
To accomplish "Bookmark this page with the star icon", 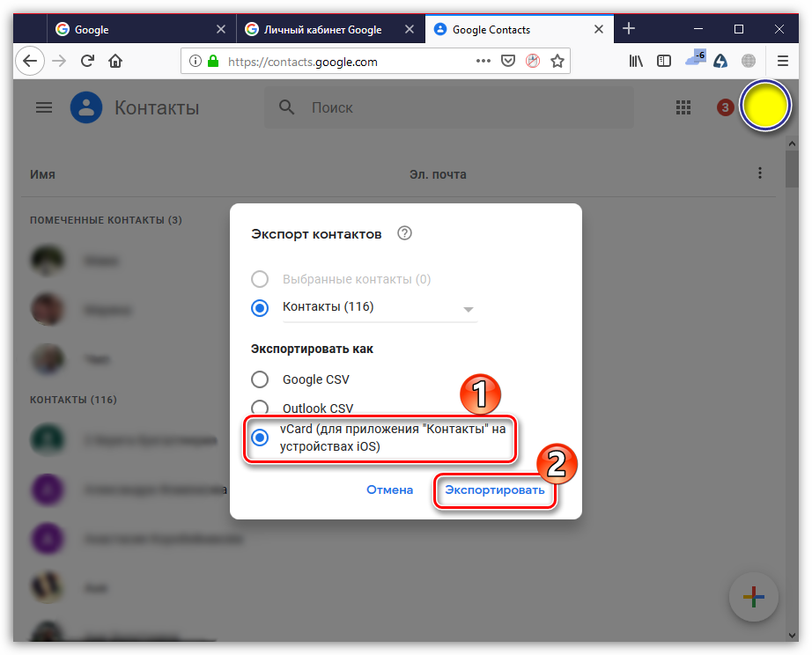I will [557, 61].
